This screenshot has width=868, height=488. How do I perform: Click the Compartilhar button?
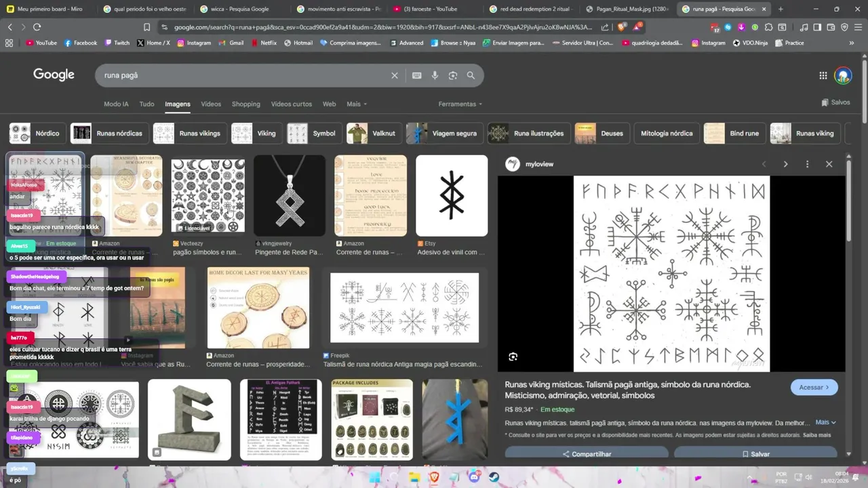coord(587,454)
